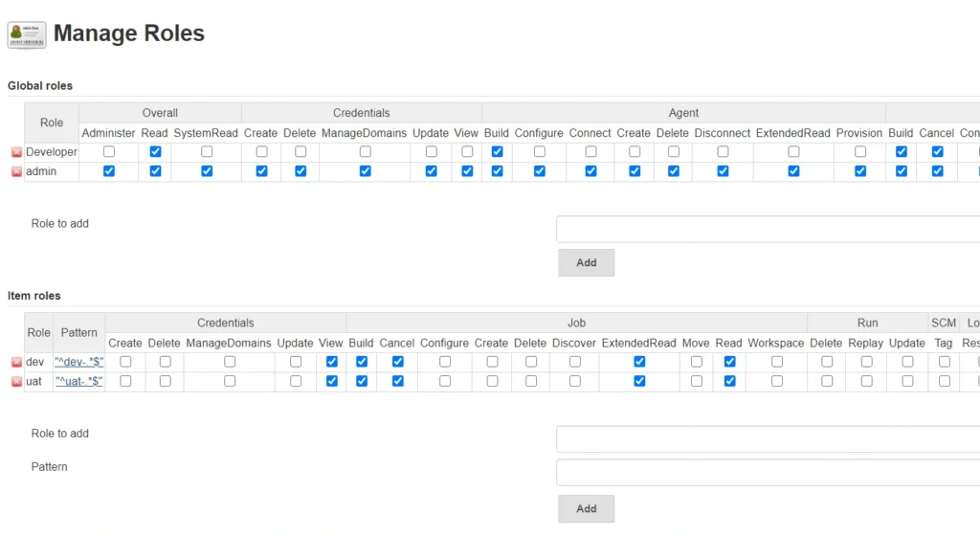980x536 pixels.
Task: Enable Credentials Update for Developer role
Action: pos(432,151)
